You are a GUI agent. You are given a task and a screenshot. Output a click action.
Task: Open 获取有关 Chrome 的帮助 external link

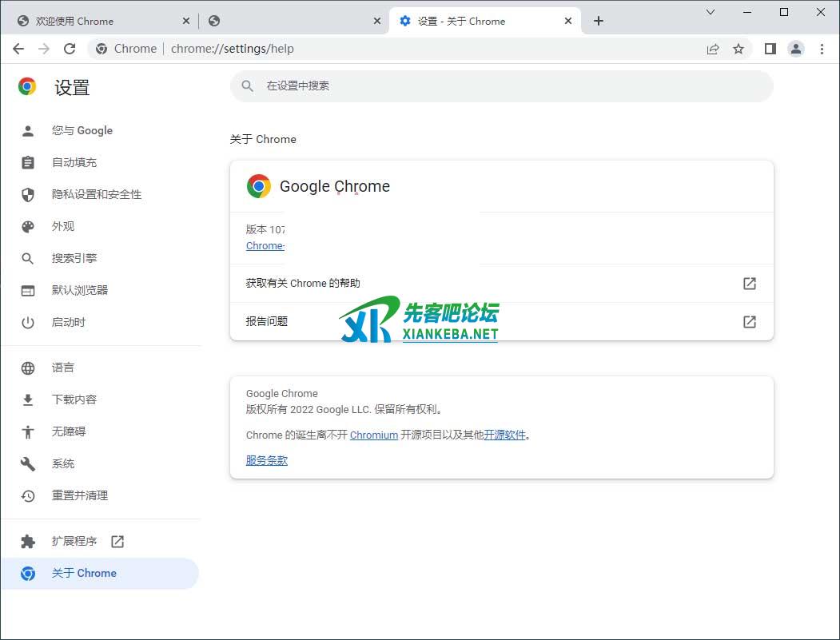(749, 284)
